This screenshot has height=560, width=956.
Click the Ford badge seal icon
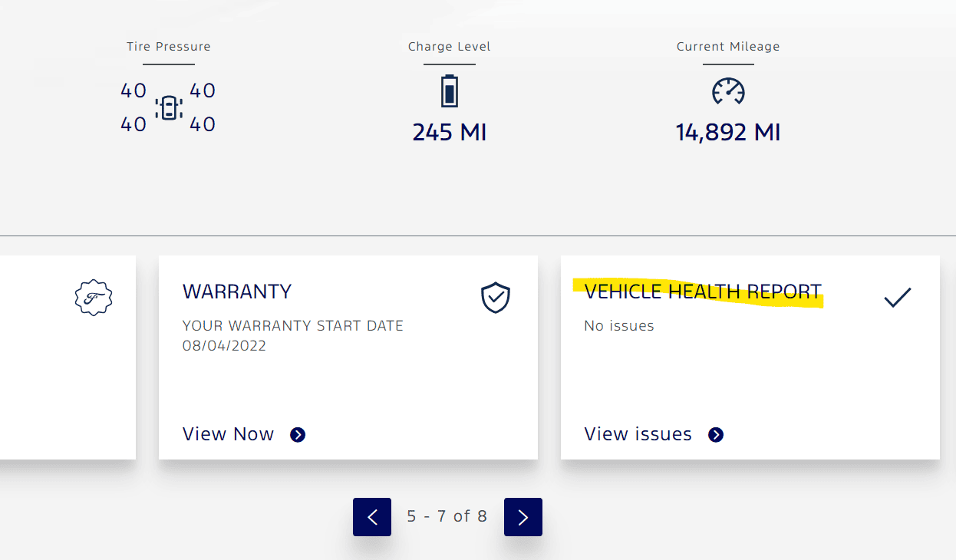(94, 298)
